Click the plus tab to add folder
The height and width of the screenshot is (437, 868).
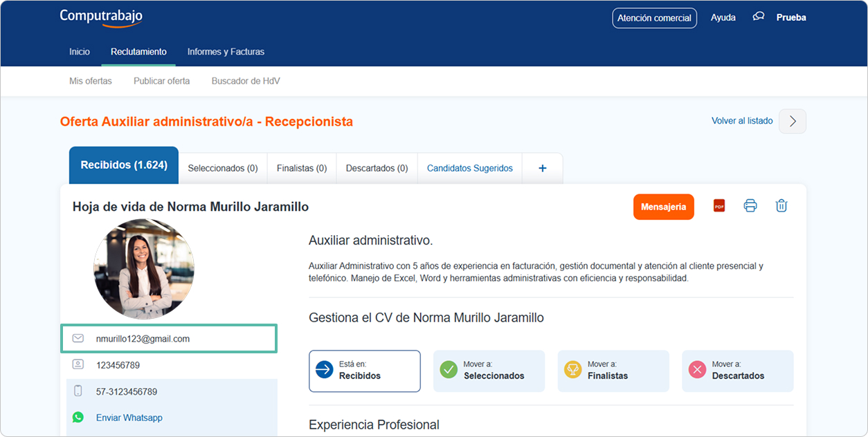(x=543, y=168)
